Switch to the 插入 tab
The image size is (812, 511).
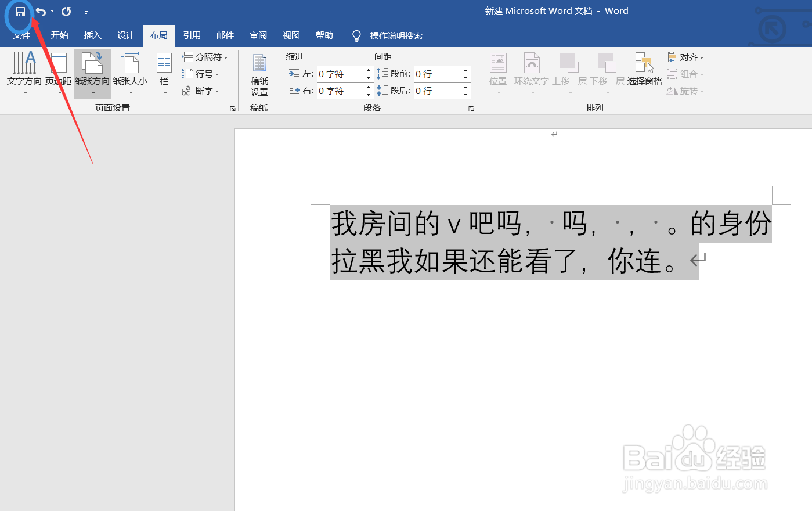click(x=93, y=35)
